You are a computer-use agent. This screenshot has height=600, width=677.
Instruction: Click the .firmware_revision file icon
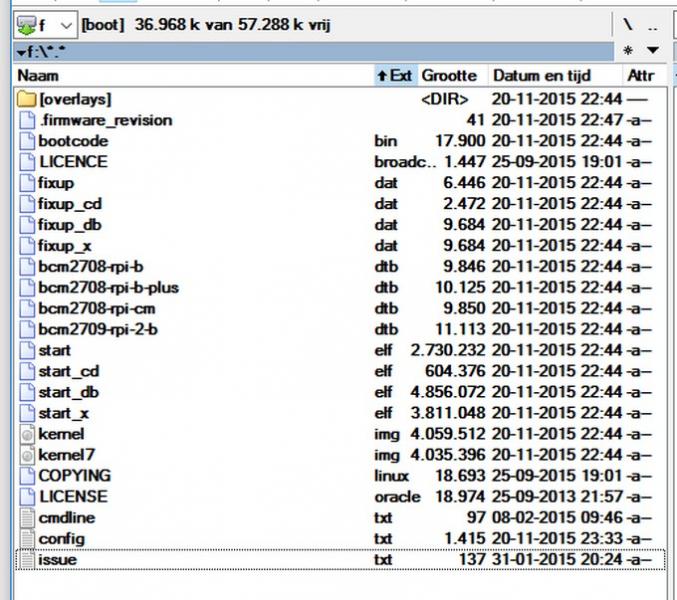(x=27, y=120)
